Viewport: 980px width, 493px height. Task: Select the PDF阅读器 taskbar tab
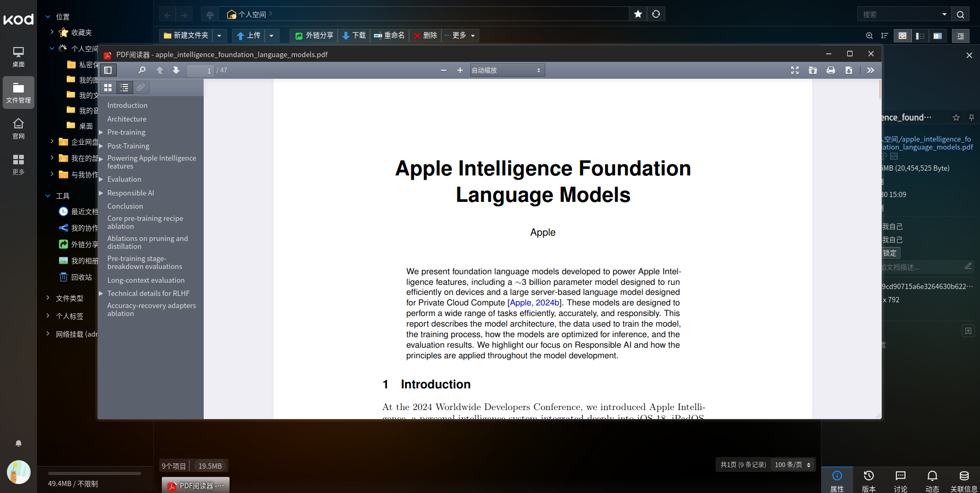tap(196, 486)
